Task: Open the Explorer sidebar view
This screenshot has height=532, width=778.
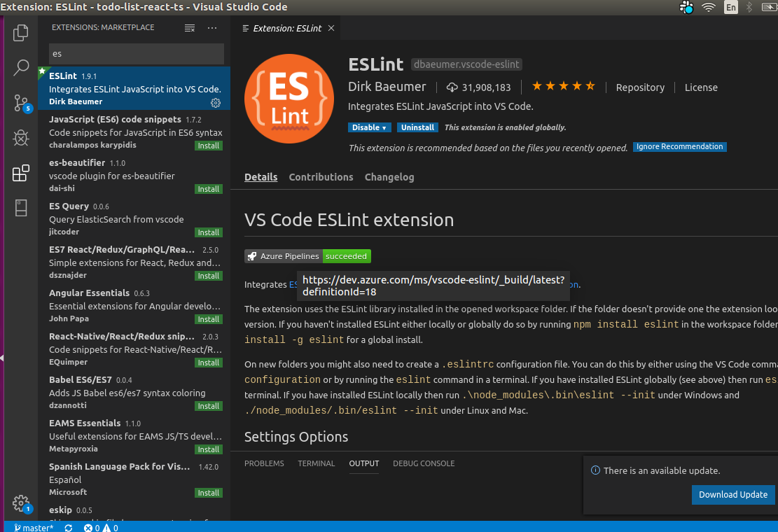Action: [x=20, y=32]
